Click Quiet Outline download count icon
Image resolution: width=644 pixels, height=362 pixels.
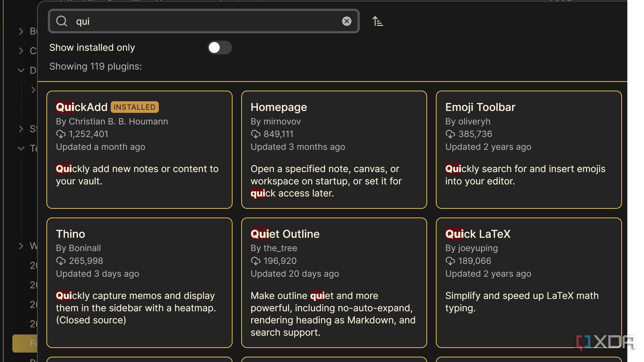256,261
